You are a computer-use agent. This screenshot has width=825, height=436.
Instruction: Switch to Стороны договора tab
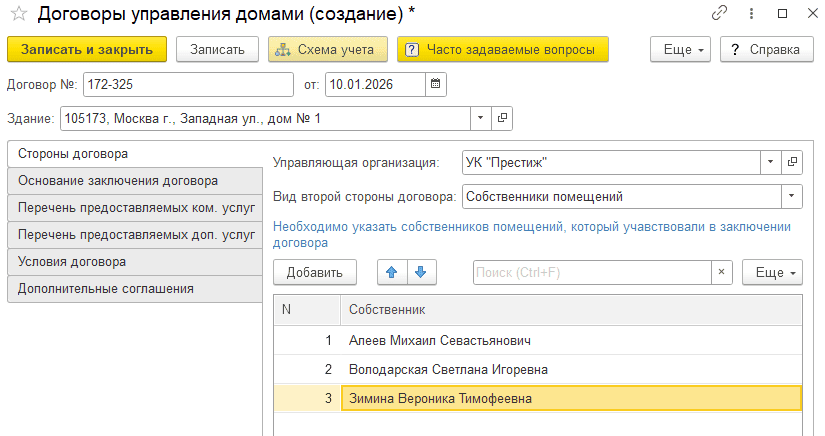tap(135, 154)
